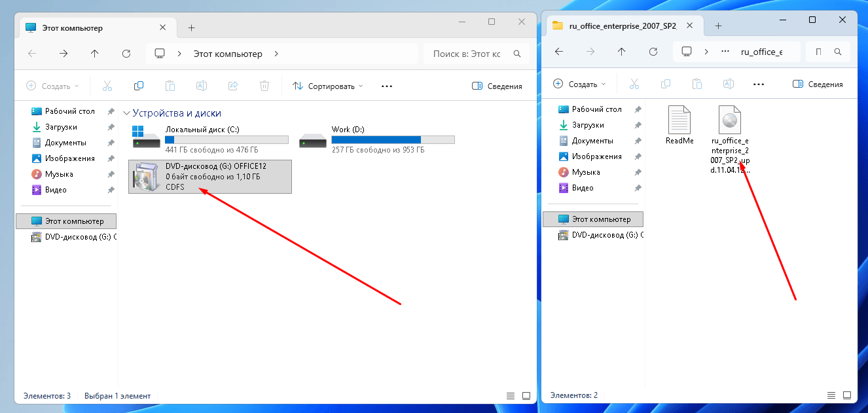The width and height of the screenshot is (868, 413).
Task: Refresh the Этот компьютер window
Action: pos(126,54)
